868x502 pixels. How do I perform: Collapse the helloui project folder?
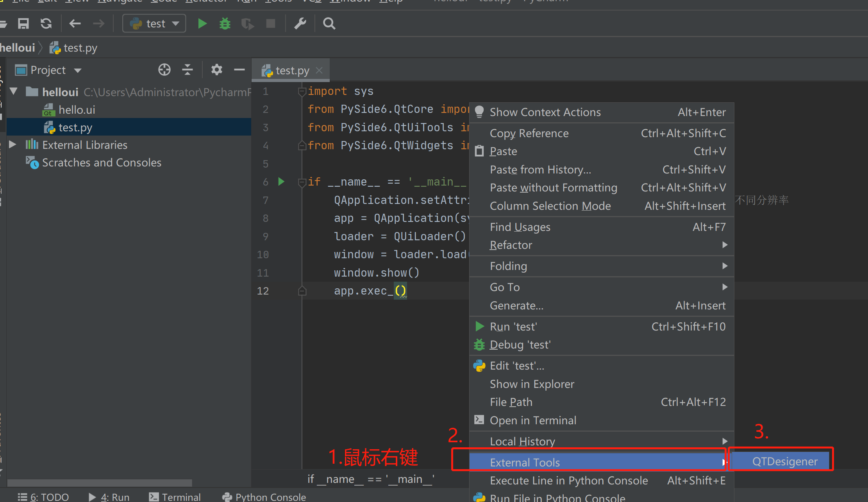(14, 91)
